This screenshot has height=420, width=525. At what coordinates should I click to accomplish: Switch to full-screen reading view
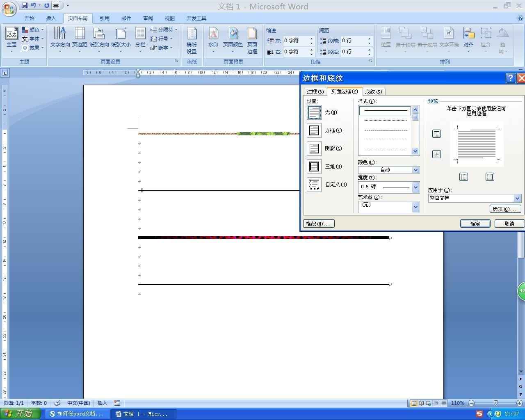(421, 403)
